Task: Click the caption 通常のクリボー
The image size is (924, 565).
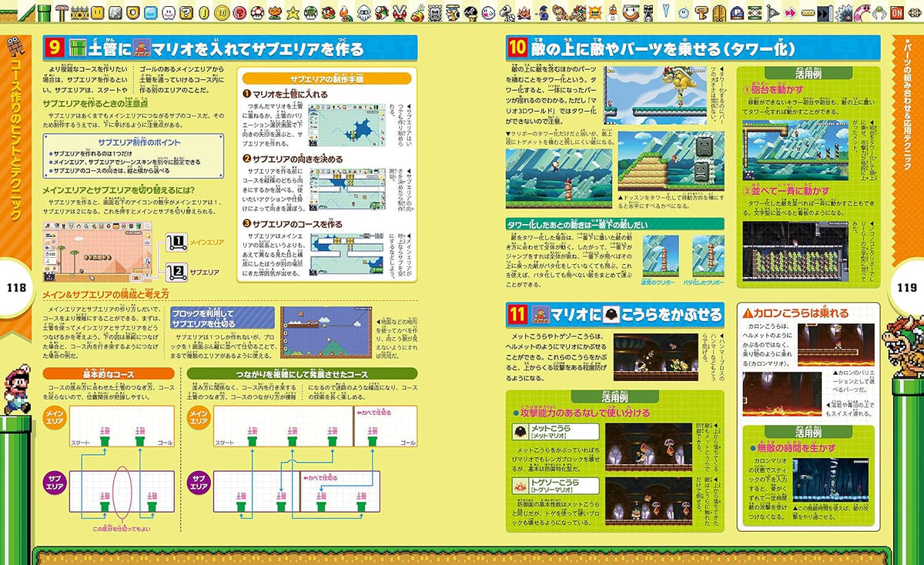Action: [x=659, y=283]
